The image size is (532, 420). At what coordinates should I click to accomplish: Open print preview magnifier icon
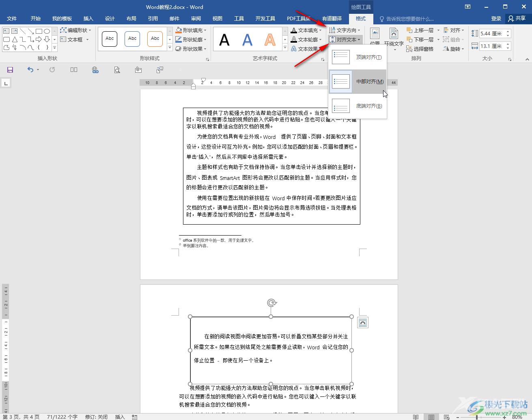click(x=117, y=70)
